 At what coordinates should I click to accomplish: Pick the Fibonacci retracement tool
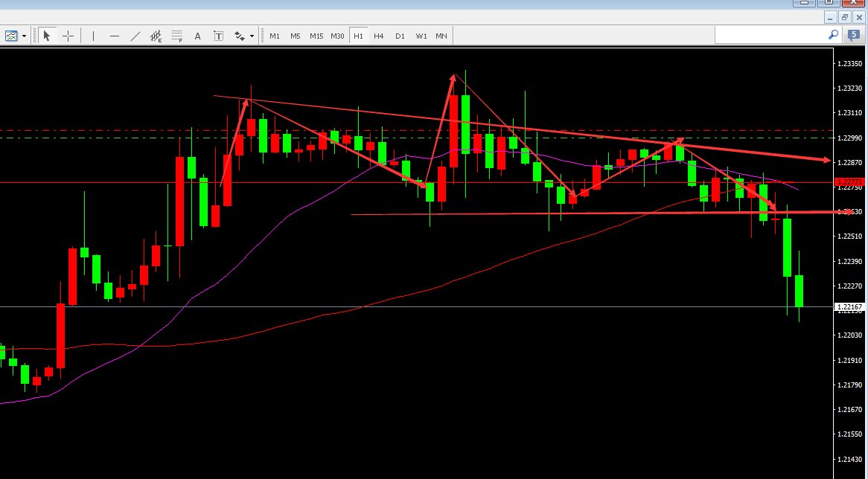(x=176, y=36)
